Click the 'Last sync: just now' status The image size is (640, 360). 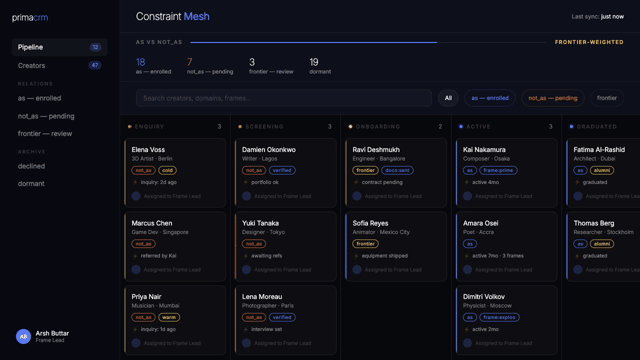pyautogui.click(x=598, y=17)
